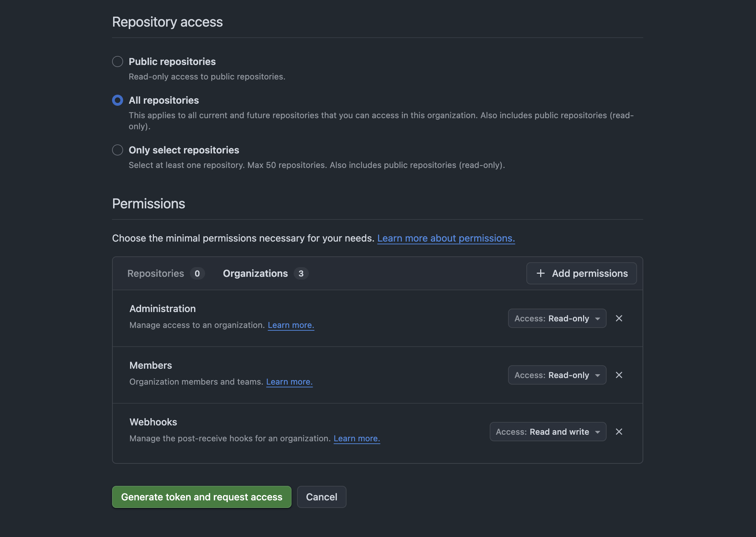Open Learn more about permissions link
The width and height of the screenshot is (756, 537).
tap(446, 238)
